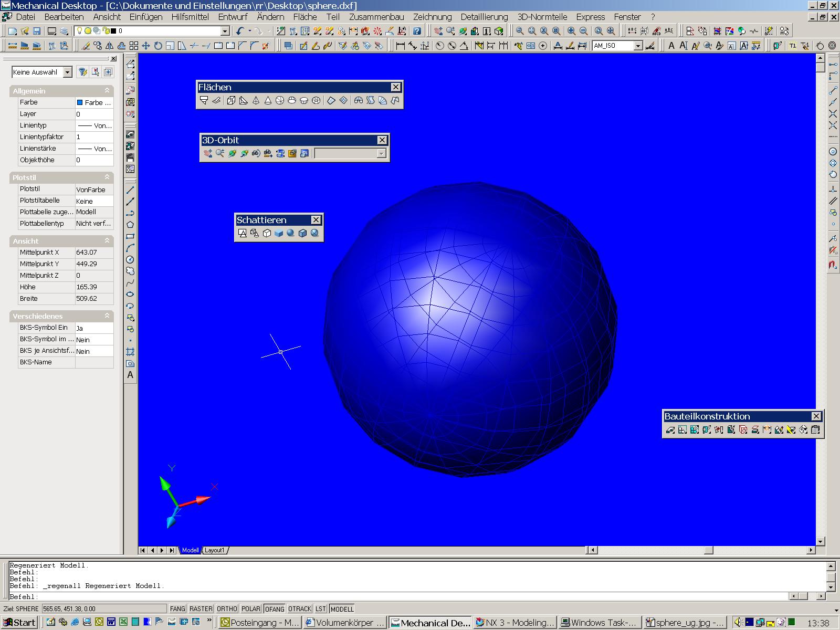Switch to 'Windows Task-' taskbar button
840x630 pixels.
coord(600,623)
